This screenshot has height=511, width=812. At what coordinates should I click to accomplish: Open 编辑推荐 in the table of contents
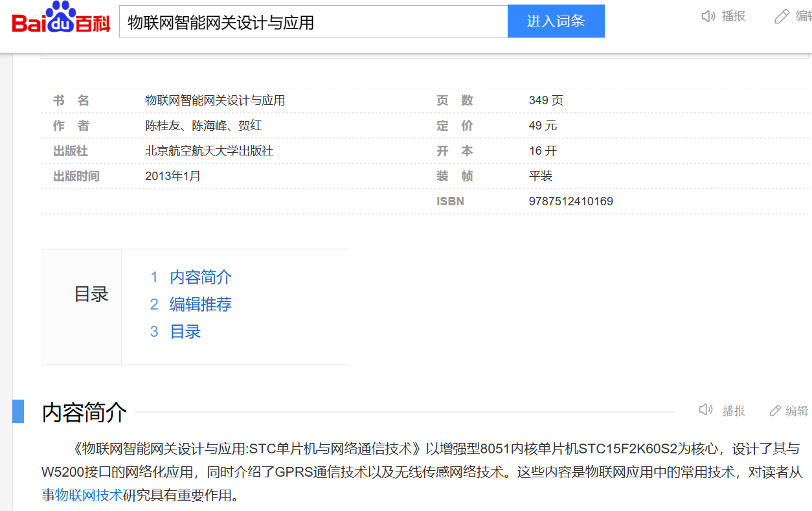pyautogui.click(x=200, y=304)
